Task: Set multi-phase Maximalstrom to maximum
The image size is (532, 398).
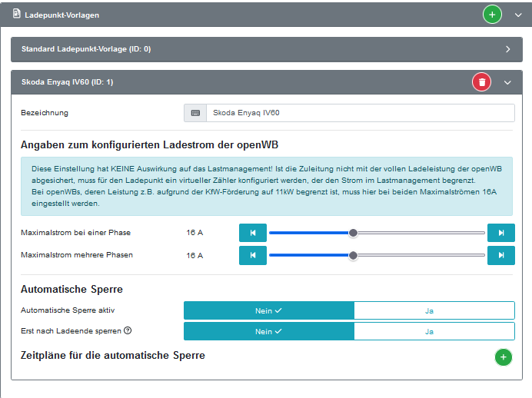Action: (x=500, y=255)
